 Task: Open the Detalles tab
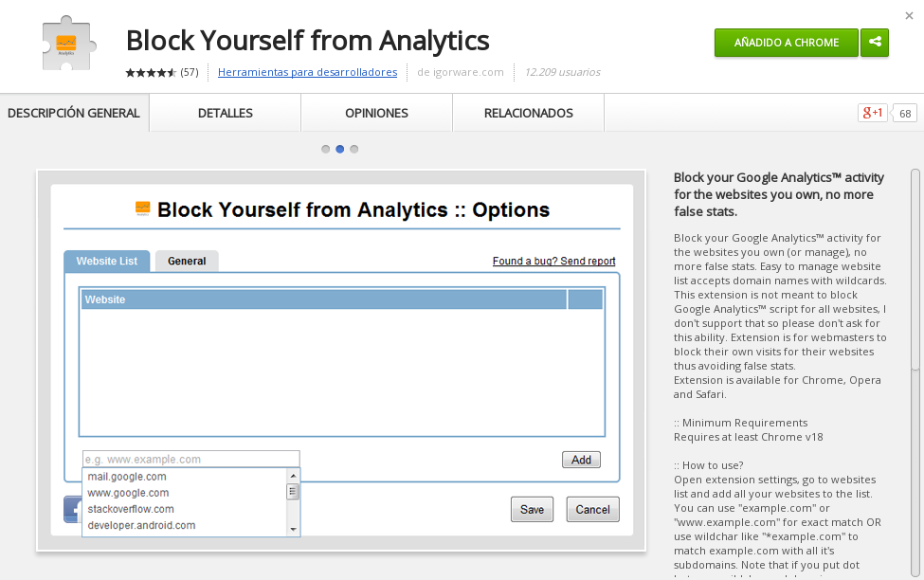click(226, 113)
